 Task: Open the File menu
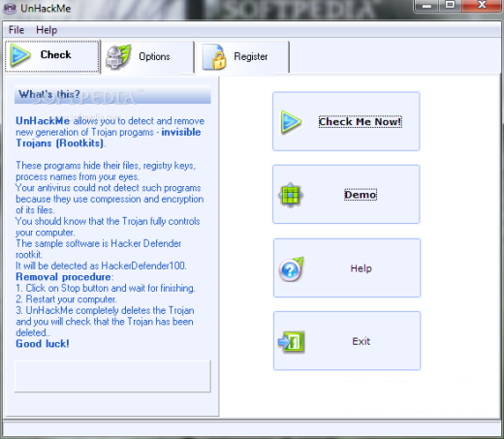coord(16,30)
